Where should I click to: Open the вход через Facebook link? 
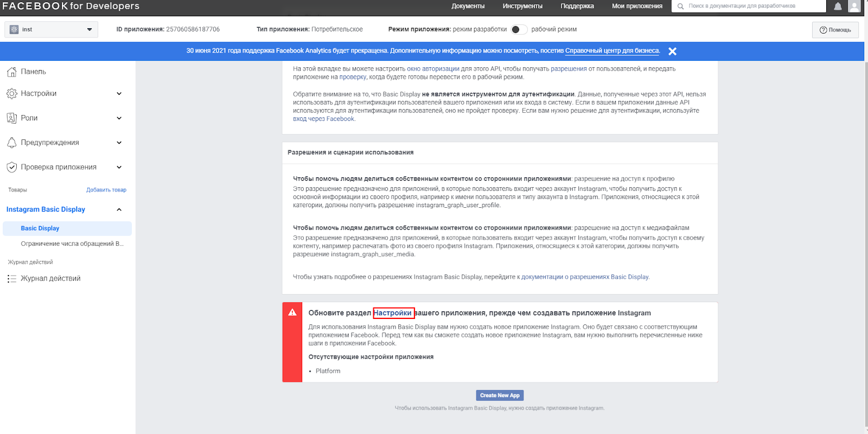(323, 119)
